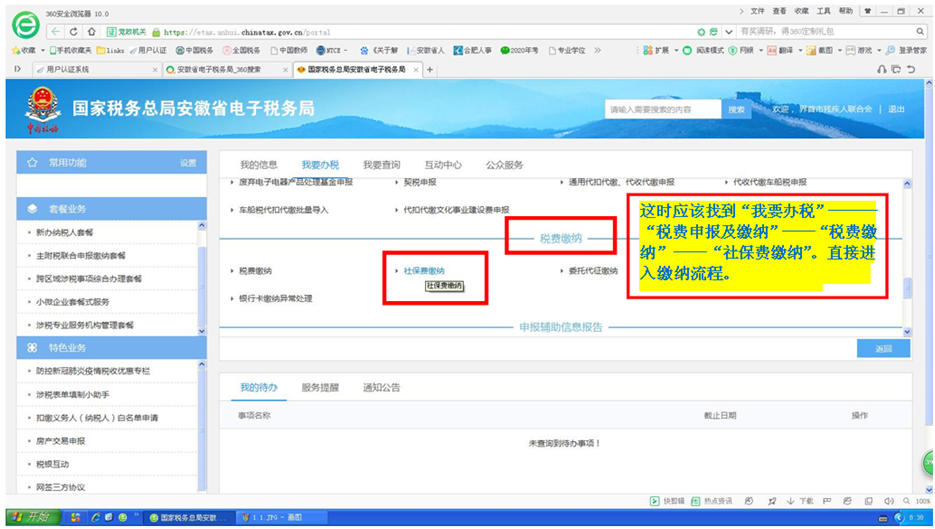Open 快剪辑 in the status bar
Screen dimensions: 935x529
coord(667,501)
